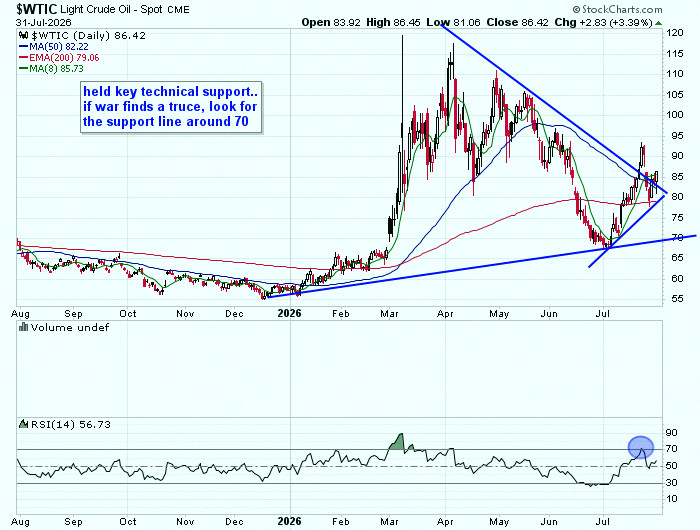This screenshot has height=530, width=700.
Task: Click the 95 price axis label
Action: click(x=675, y=136)
